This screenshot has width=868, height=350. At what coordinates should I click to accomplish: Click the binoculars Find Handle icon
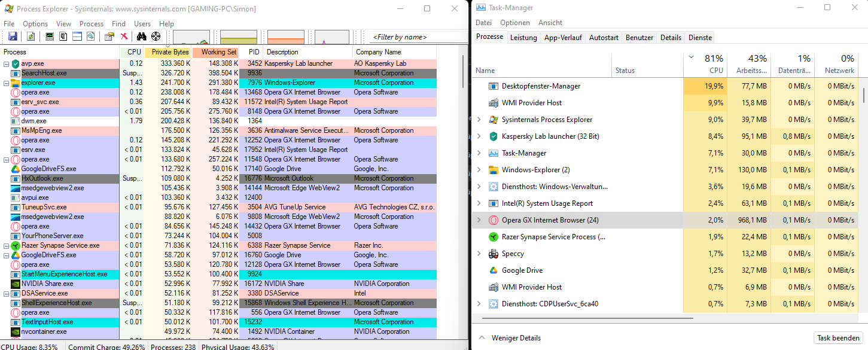pyautogui.click(x=142, y=36)
